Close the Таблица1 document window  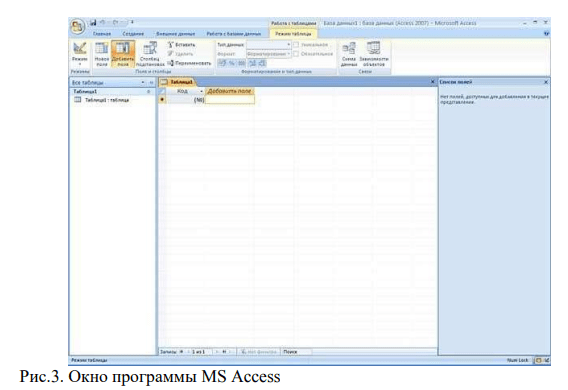point(432,82)
